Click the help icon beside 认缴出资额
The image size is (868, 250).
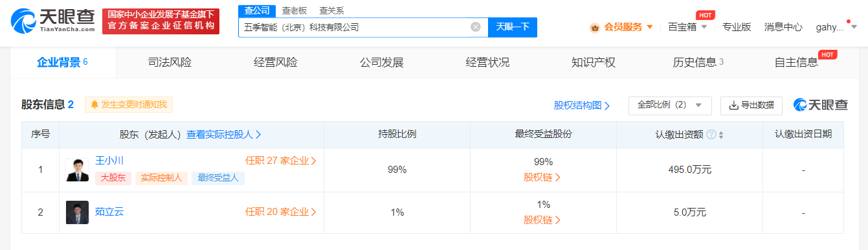point(711,135)
